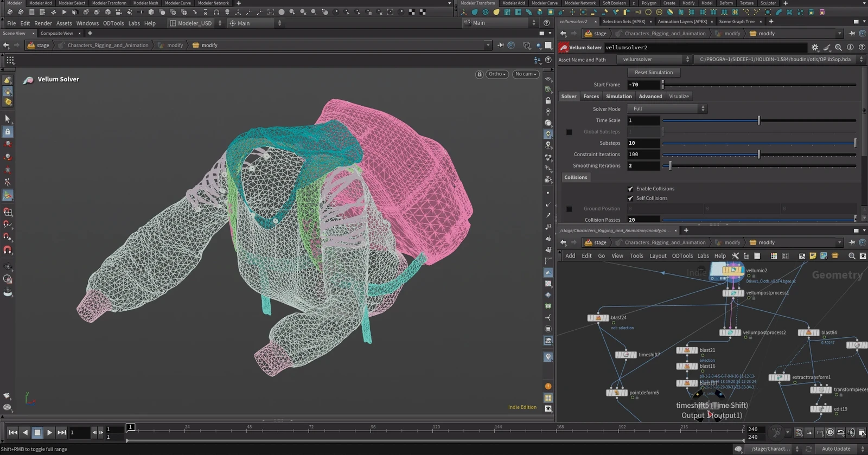The width and height of the screenshot is (868, 455).
Task: Open vellumsolver asset name dropdown
Action: click(654, 60)
